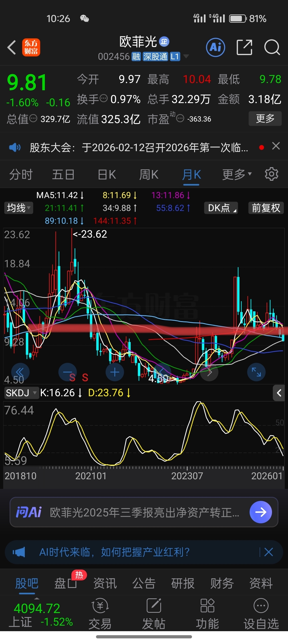The height and width of the screenshot is (644, 288).
Task: Tap the share export icon
Action: [244, 47]
